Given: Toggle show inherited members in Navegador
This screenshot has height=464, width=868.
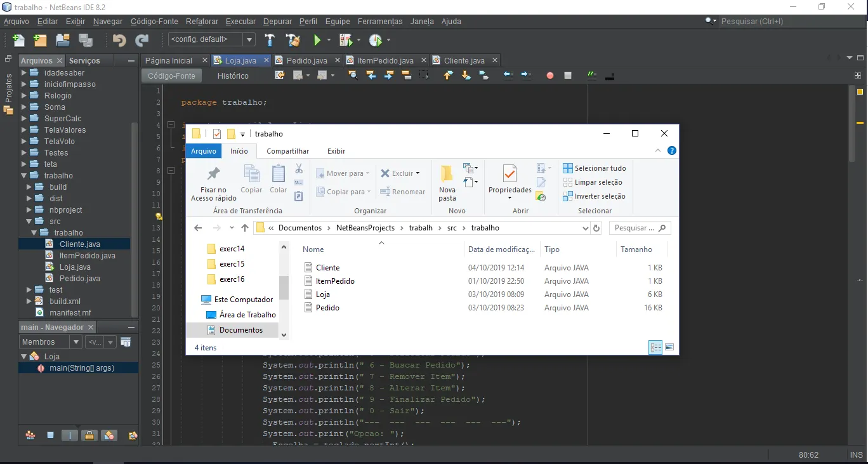Looking at the screenshot, I should click(x=30, y=435).
